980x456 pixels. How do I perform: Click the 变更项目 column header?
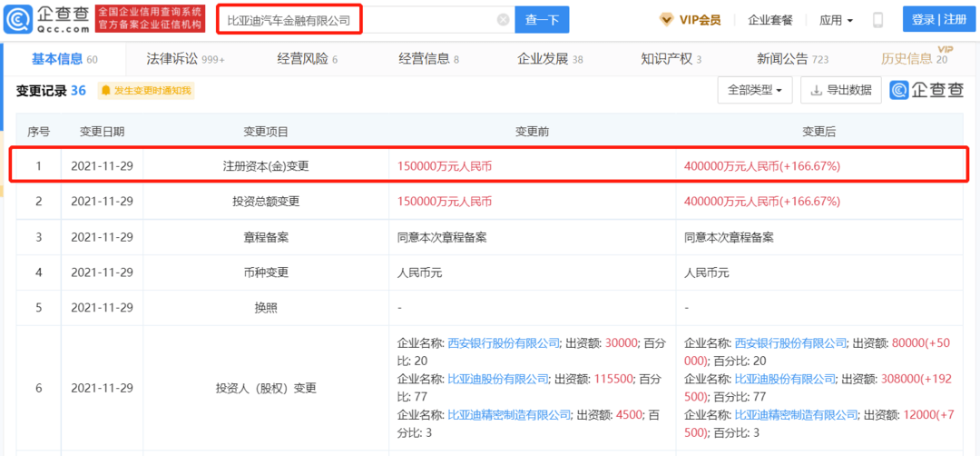(266, 132)
